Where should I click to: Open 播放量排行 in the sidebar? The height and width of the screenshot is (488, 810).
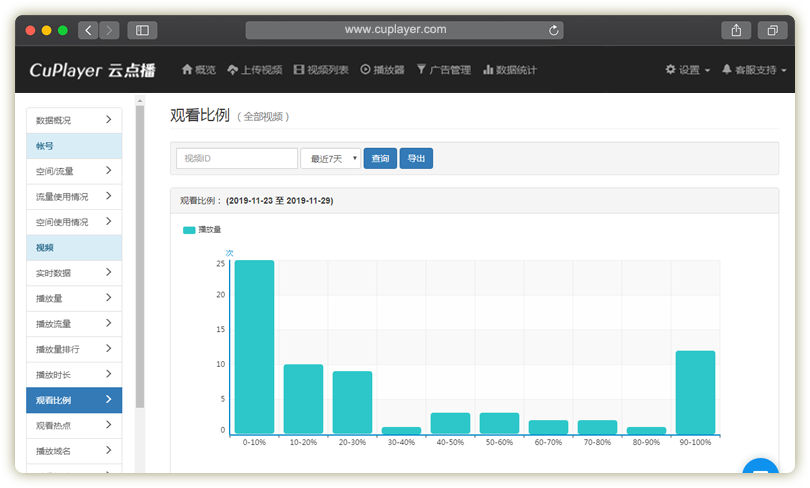coord(74,349)
